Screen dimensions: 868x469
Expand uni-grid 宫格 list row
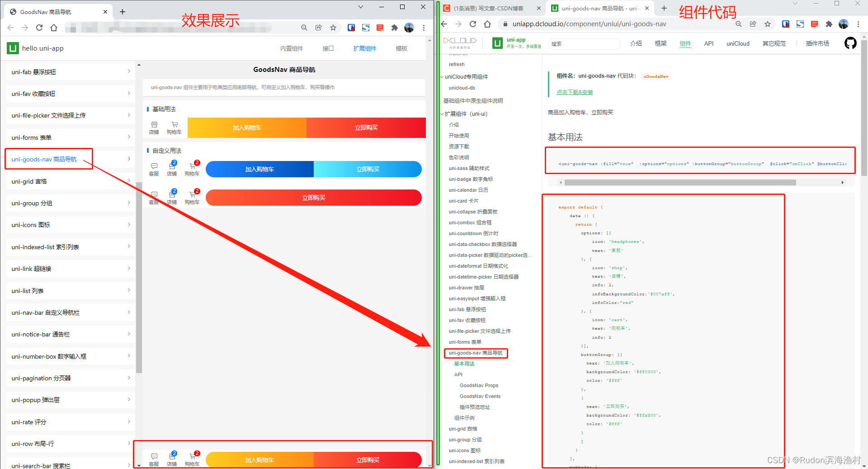(71, 181)
